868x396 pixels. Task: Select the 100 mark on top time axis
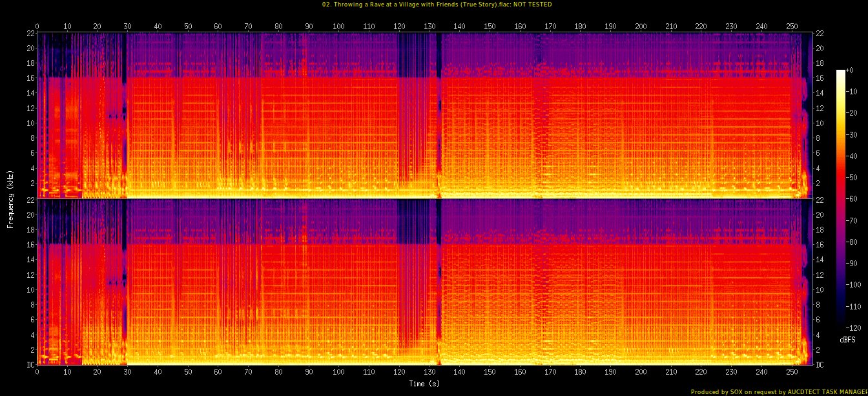tap(339, 26)
